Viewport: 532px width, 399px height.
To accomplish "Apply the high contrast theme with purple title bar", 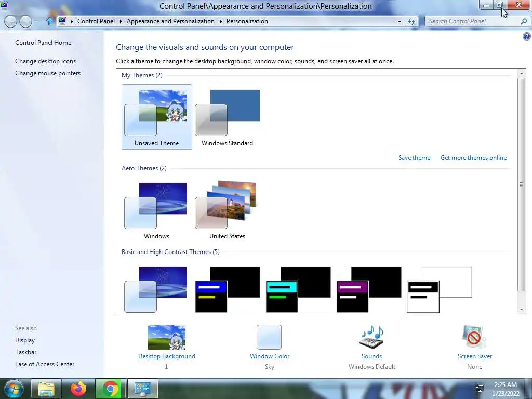I will pos(369,289).
